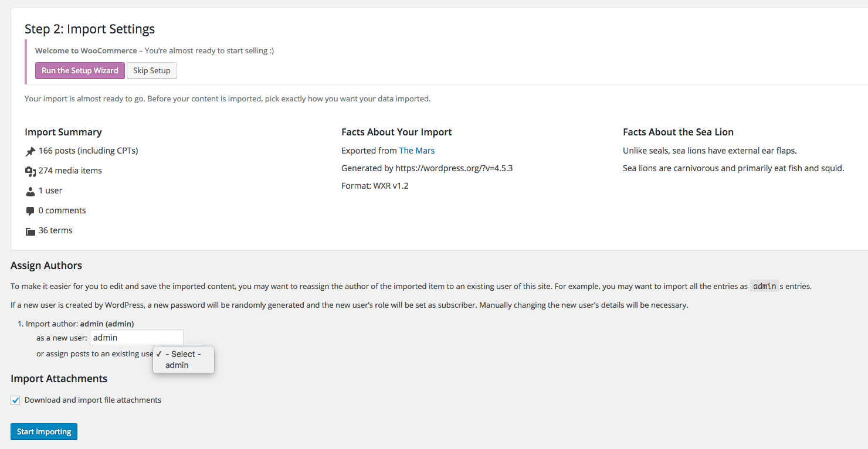Viewport: 868px width, 449px height.
Task: Click Start Importing
Action: (44, 432)
